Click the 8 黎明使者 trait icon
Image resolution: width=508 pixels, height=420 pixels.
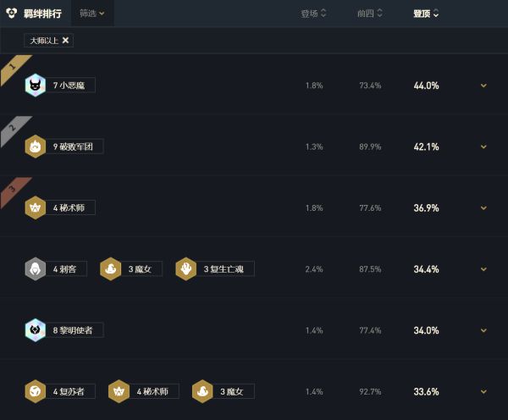point(35,329)
